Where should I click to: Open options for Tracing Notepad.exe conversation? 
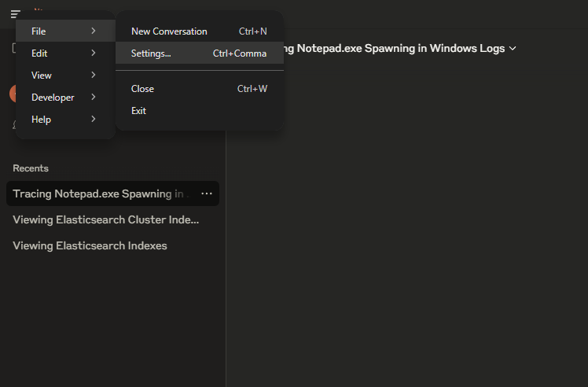[x=207, y=193]
